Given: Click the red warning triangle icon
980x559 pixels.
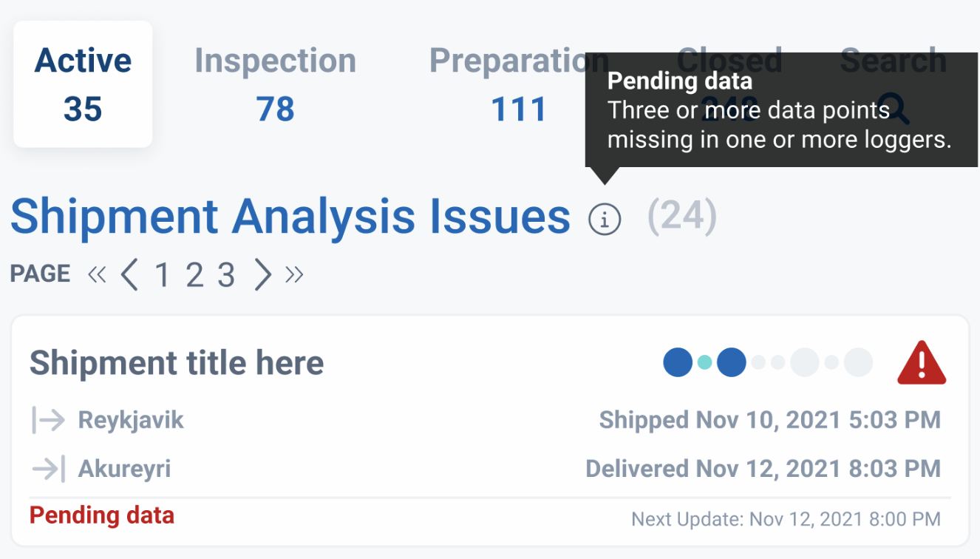Looking at the screenshot, I should (x=922, y=364).
